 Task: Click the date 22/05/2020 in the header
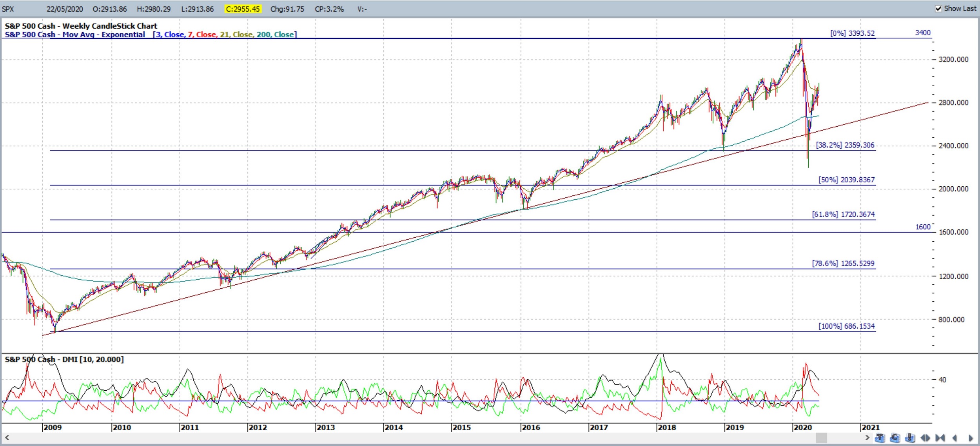[65, 9]
